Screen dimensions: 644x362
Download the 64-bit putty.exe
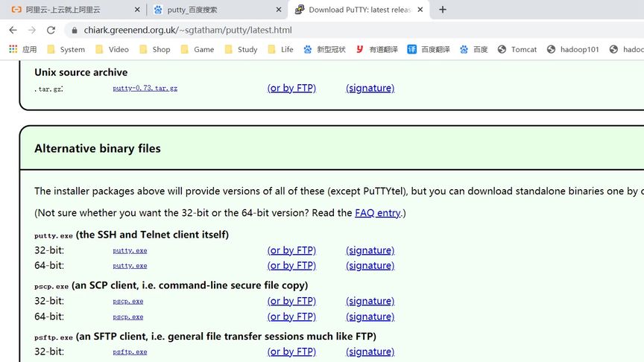[130, 266]
